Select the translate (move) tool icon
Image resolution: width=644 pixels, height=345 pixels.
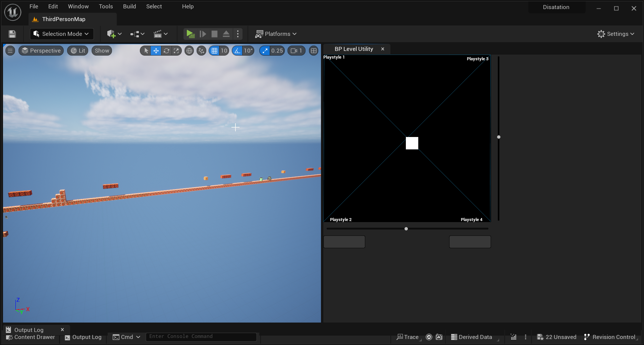point(156,51)
